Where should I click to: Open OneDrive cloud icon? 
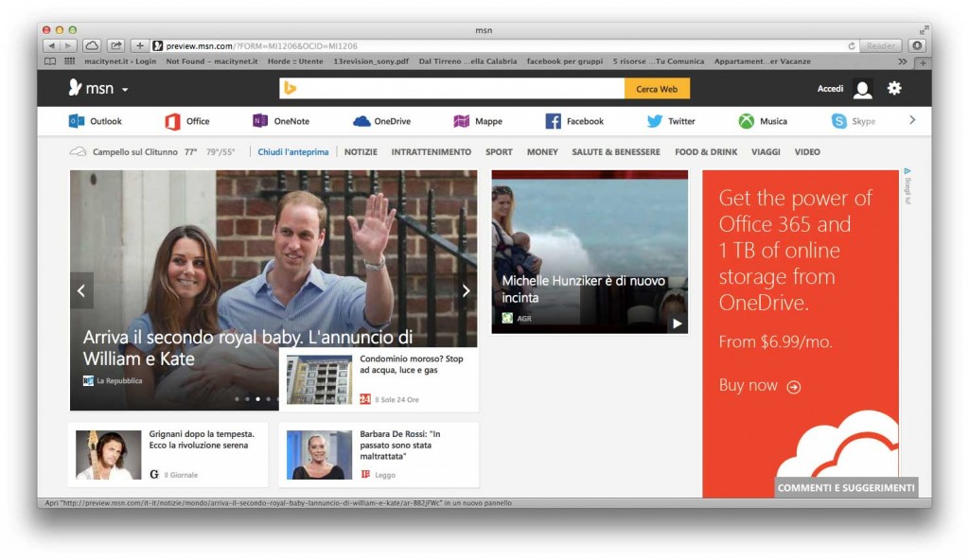[x=361, y=121]
